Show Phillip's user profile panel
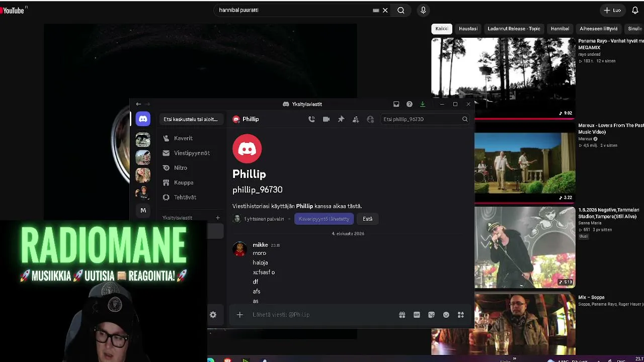The image size is (644, 362). click(x=370, y=119)
